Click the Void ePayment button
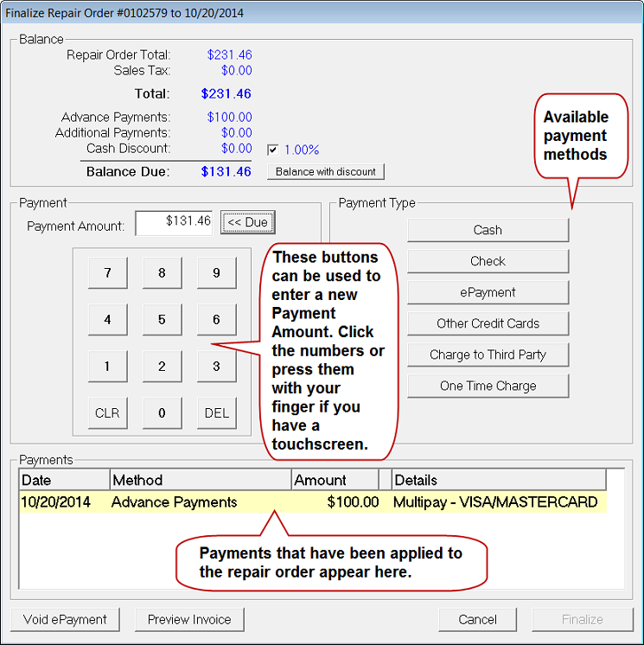The width and height of the screenshot is (644, 645). 66,619
